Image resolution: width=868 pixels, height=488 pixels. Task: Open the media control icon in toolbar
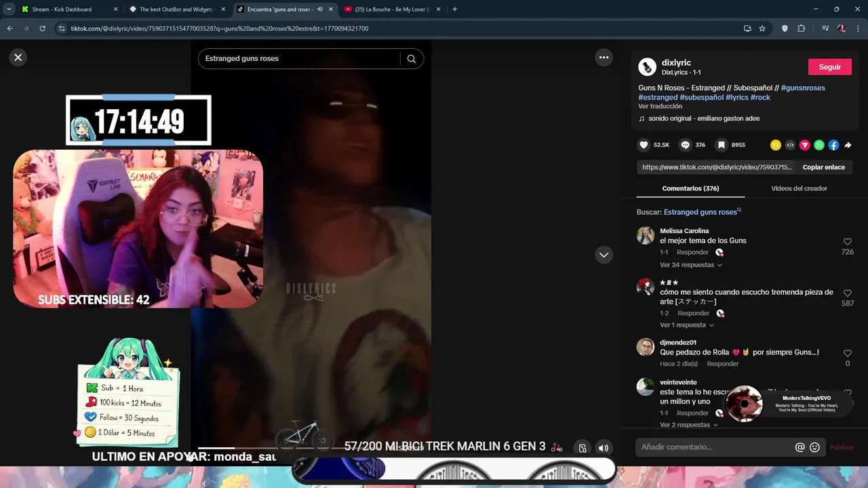click(x=825, y=28)
